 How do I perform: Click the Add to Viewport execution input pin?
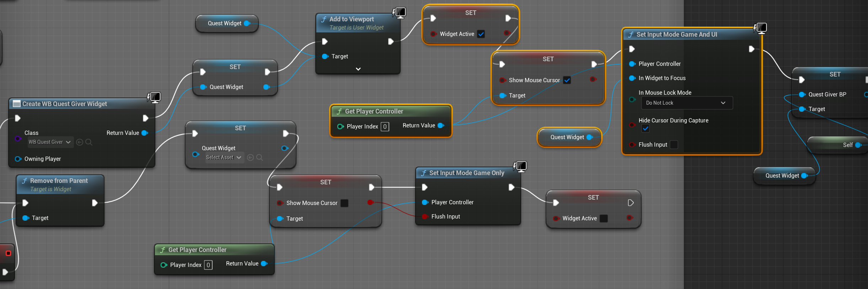tap(325, 42)
